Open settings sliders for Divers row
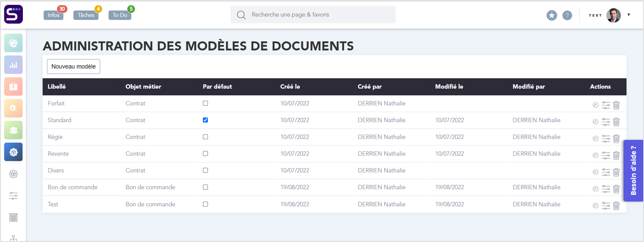The width and height of the screenshot is (644, 242). (606, 172)
